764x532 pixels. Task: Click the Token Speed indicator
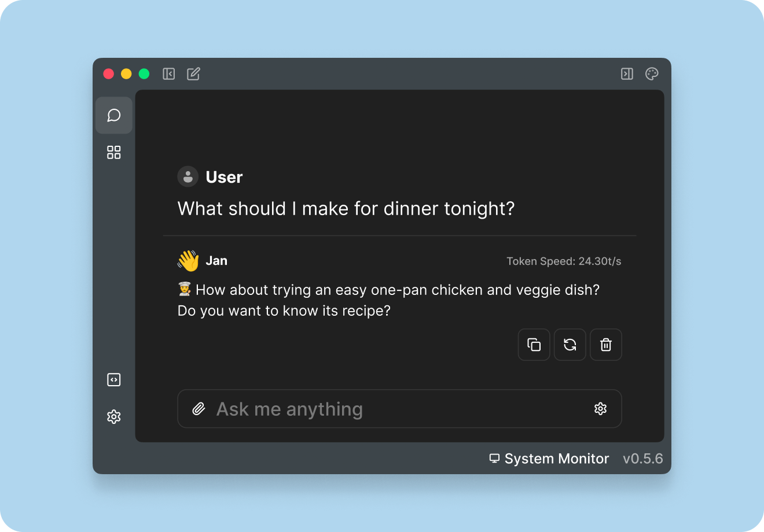pos(564,261)
